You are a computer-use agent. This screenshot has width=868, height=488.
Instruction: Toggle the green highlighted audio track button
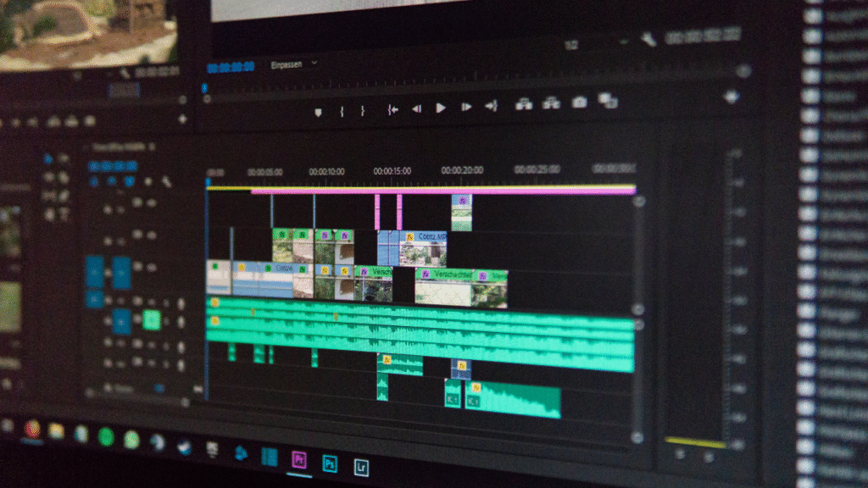152,319
